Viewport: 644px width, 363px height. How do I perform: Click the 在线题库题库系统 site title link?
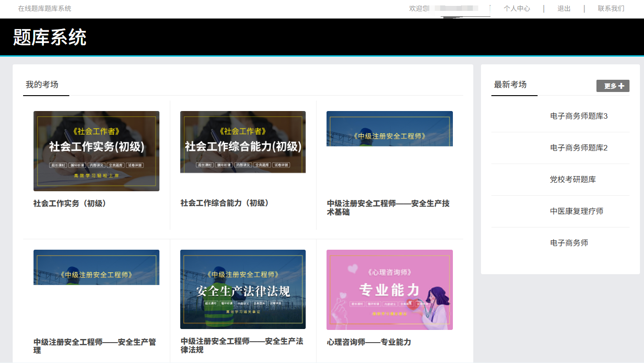(x=44, y=9)
